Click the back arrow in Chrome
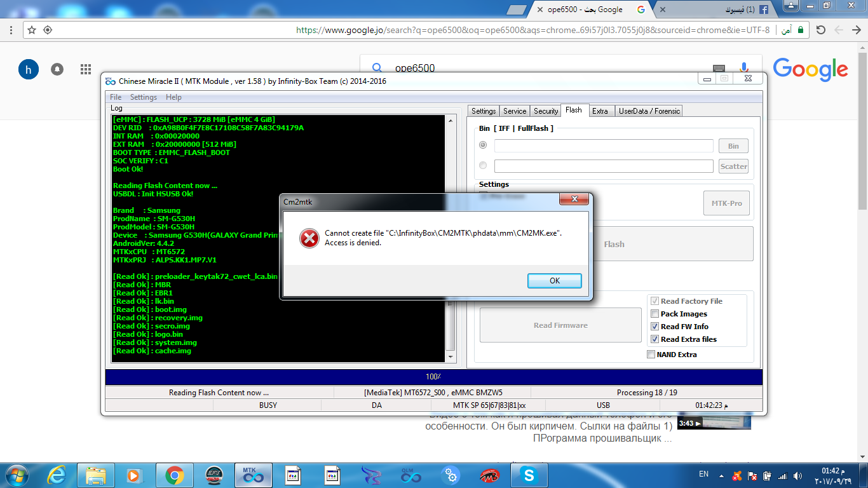868x488 pixels. [x=856, y=30]
